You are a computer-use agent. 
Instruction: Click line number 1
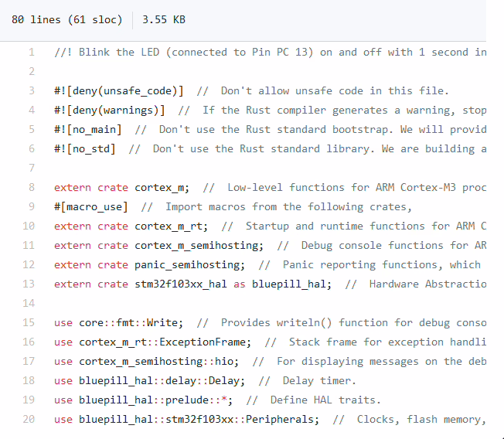[32, 53]
